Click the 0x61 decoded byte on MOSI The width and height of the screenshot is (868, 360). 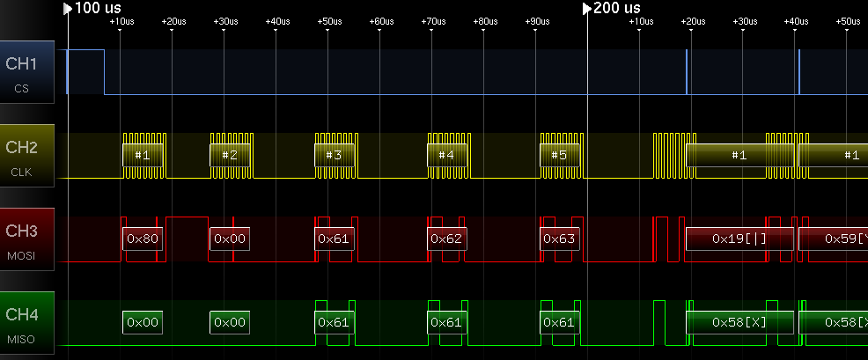[x=335, y=239]
